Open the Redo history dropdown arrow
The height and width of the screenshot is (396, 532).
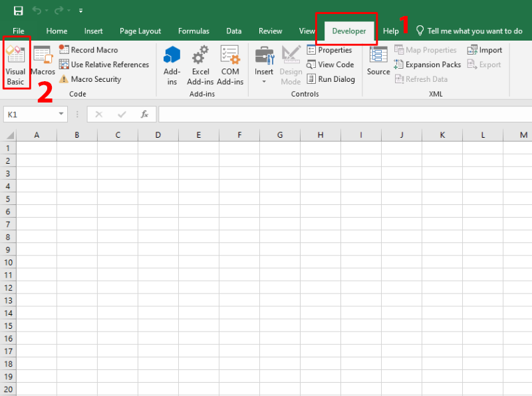(x=69, y=11)
